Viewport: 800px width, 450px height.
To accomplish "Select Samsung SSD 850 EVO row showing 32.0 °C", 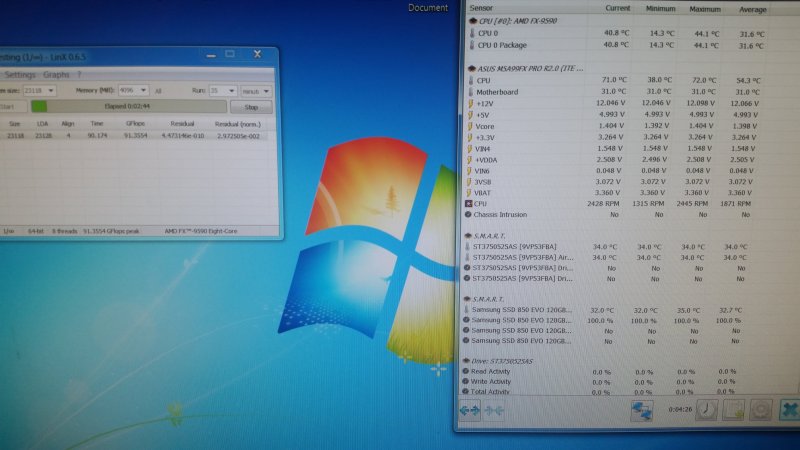I will pyautogui.click(x=521, y=310).
